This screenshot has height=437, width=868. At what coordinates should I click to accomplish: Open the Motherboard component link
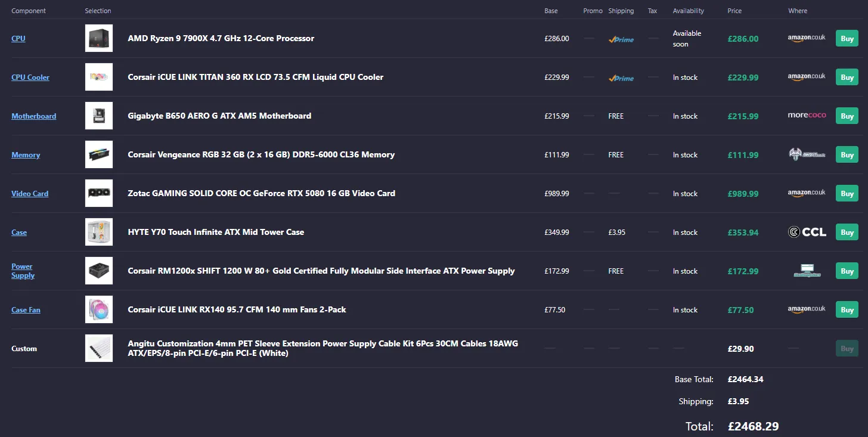[34, 116]
